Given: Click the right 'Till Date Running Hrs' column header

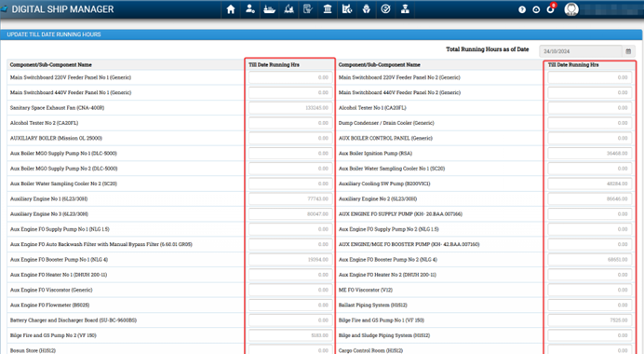Looking at the screenshot, I should [x=573, y=65].
